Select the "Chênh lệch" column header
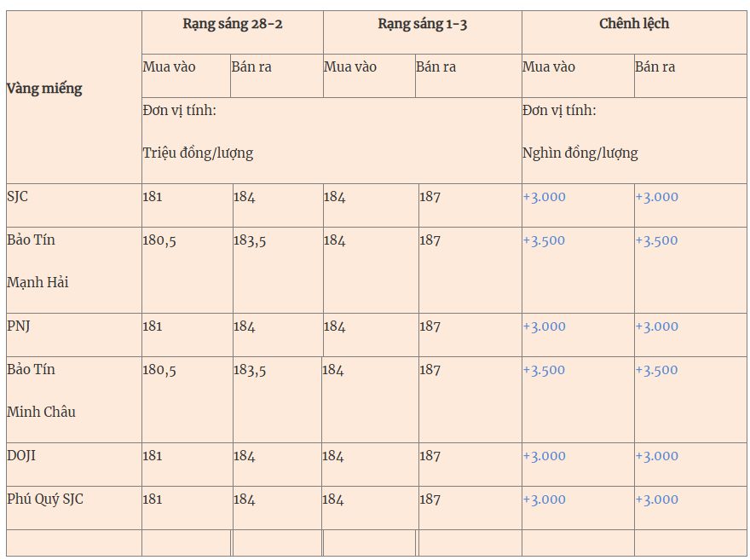The height and width of the screenshot is (560, 750). (634, 24)
